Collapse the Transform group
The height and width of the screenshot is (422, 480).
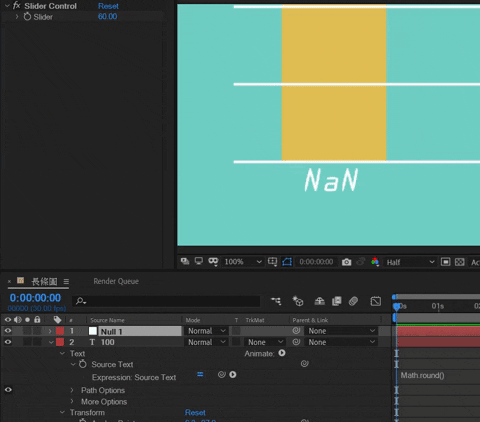[62, 412]
